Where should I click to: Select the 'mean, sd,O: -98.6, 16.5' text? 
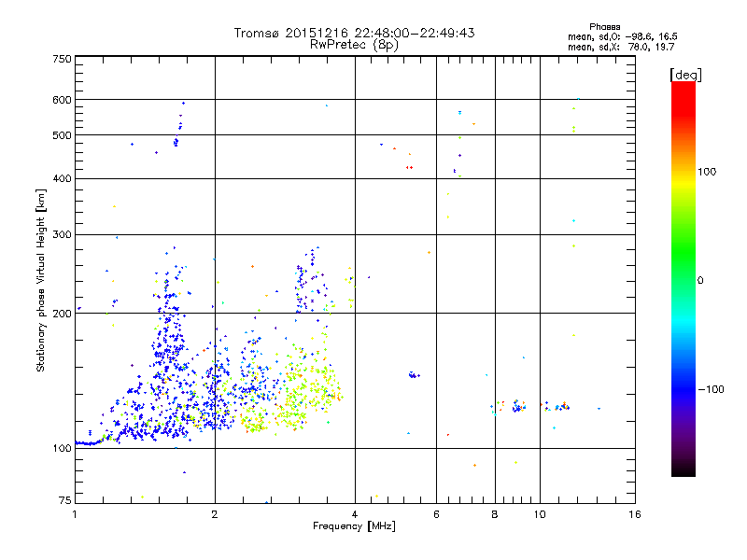click(622, 36)
